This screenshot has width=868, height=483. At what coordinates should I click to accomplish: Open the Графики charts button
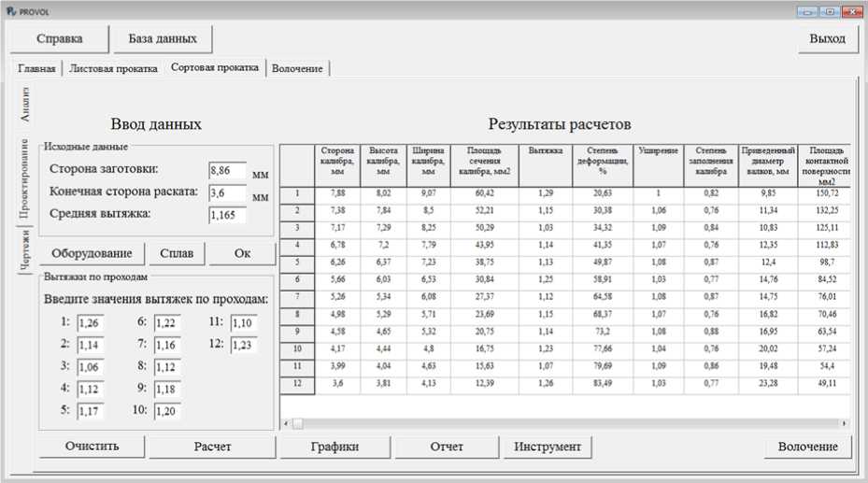pos(334,447)
